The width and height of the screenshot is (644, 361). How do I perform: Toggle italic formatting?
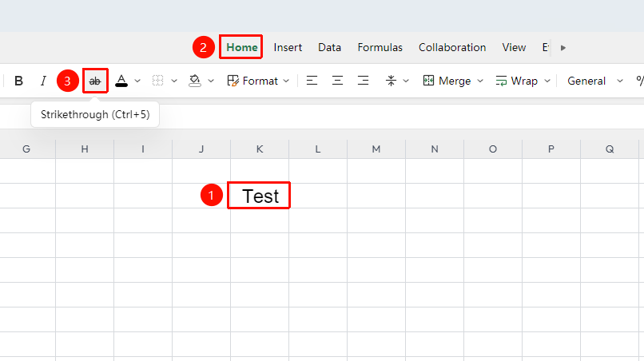(x=43, y=81)
